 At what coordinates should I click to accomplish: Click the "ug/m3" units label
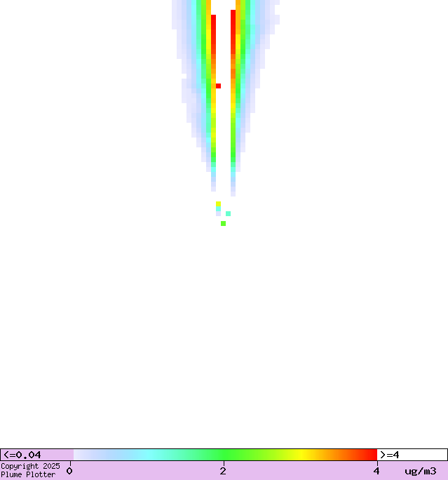click(x=420, y=471)
